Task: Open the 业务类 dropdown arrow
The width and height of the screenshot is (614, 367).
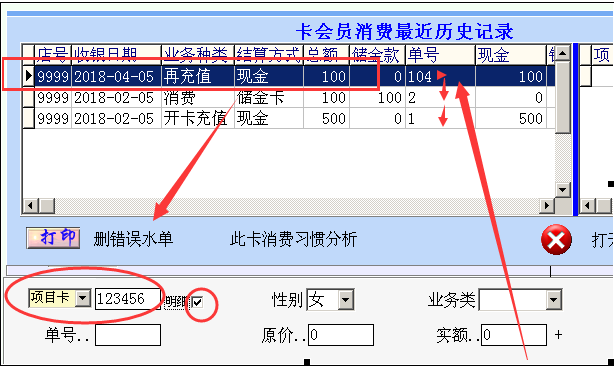Action: (x=554, y=300)
